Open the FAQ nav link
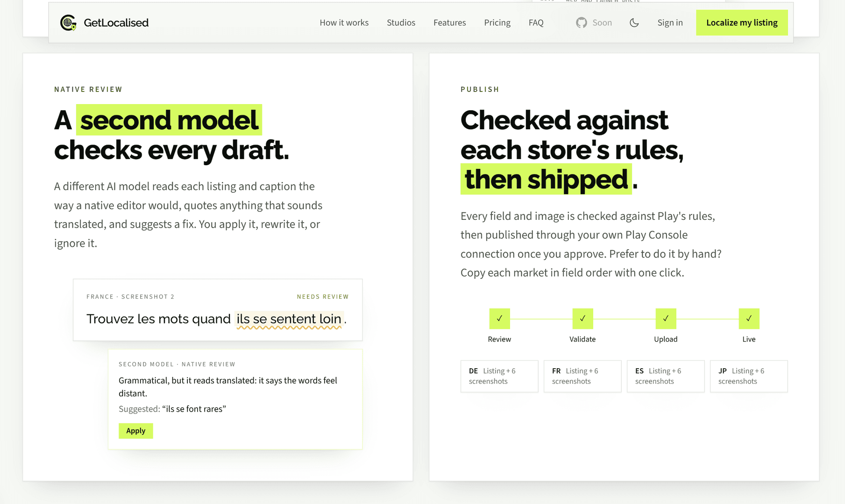This screenshot has width=845, height=504. click(536, 22)
